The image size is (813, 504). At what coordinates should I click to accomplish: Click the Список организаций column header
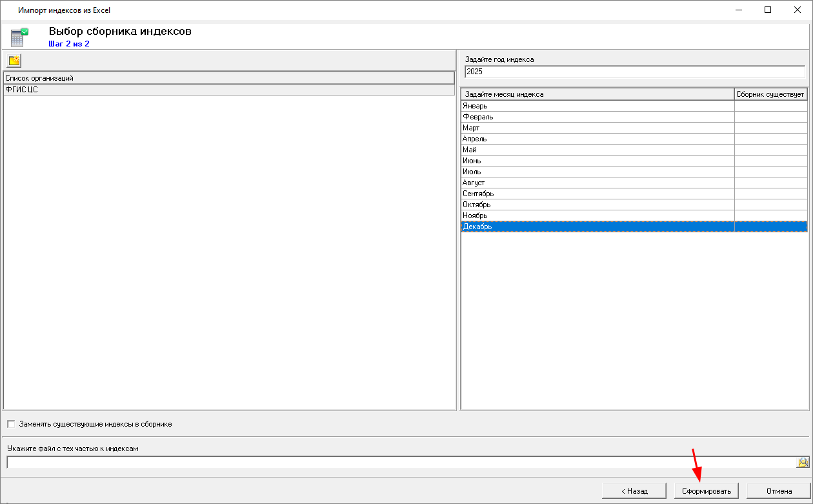click(228, 78)
